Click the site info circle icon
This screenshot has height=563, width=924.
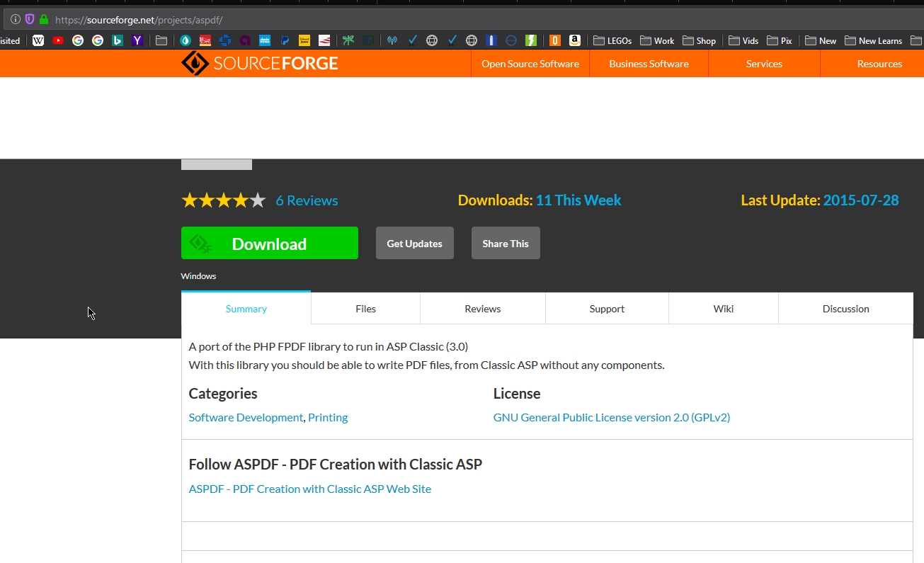click(15, 19)
